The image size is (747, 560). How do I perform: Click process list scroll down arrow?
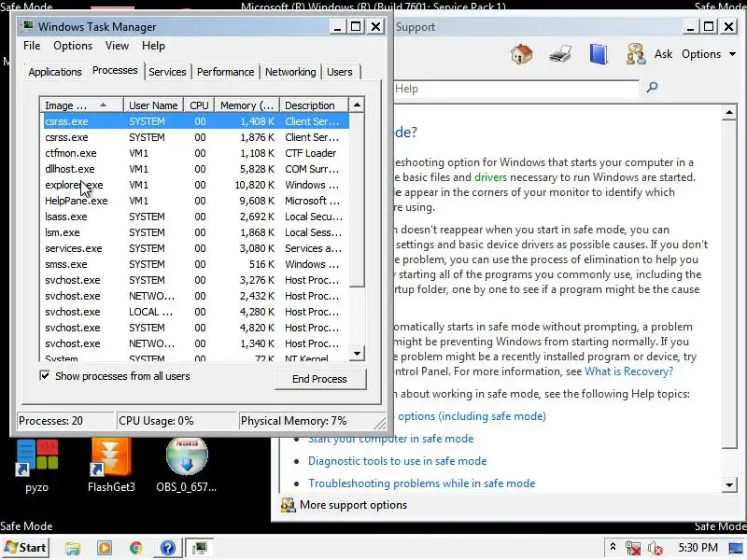click(x=357, y=354)
